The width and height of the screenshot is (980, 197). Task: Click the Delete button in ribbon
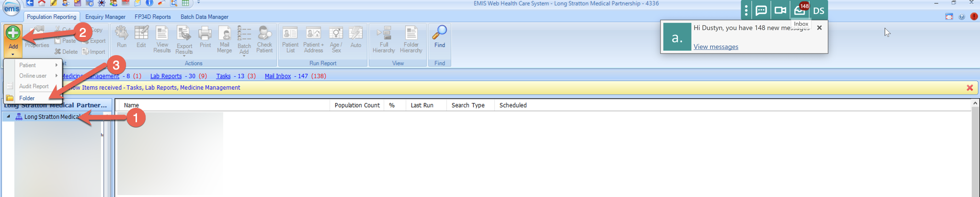pos(66,52)
